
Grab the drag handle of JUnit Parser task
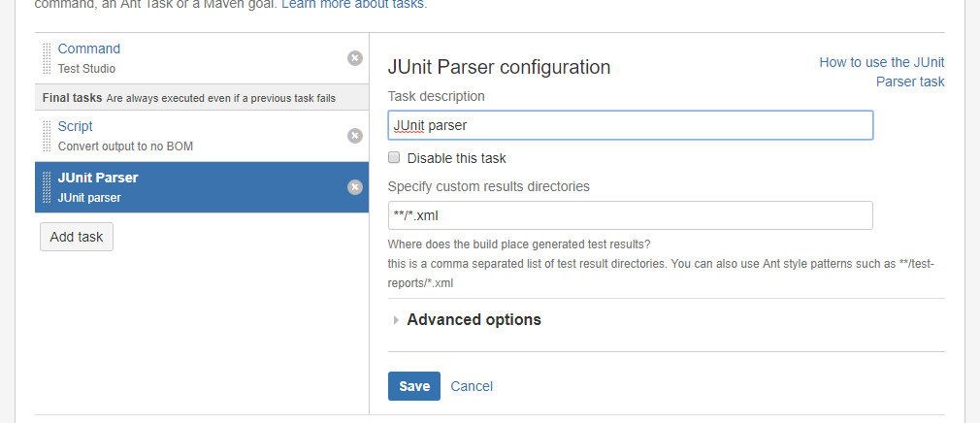point(47,187)
